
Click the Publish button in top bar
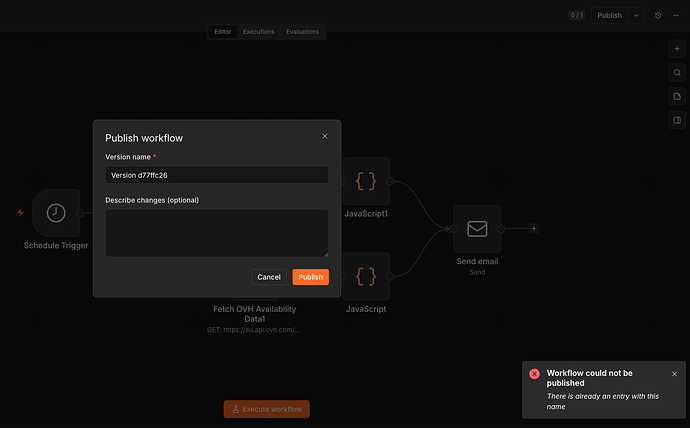(x=609, y=15)
